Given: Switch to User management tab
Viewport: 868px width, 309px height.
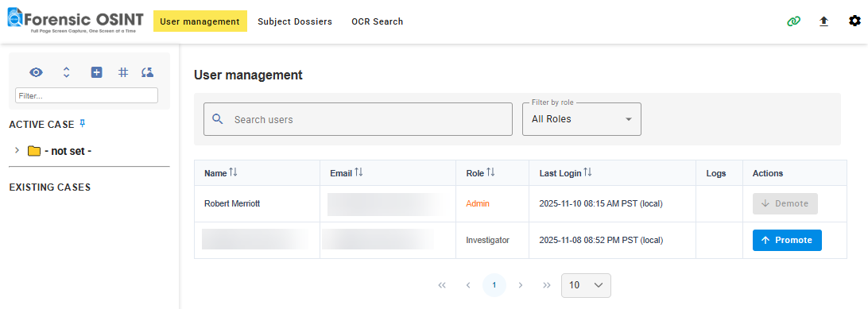Looking at the screenshot, I should [x=200, y=21].
